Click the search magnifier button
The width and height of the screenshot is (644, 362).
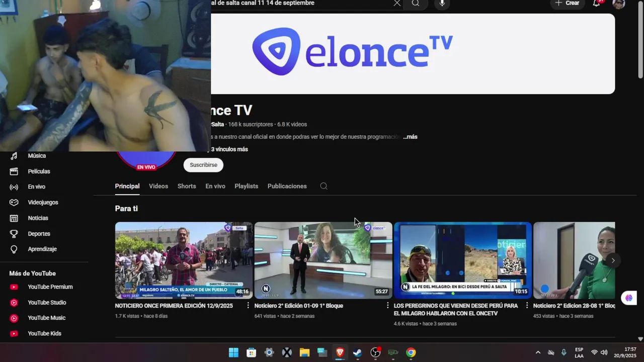pyautogui.click(x=416, y=3)
